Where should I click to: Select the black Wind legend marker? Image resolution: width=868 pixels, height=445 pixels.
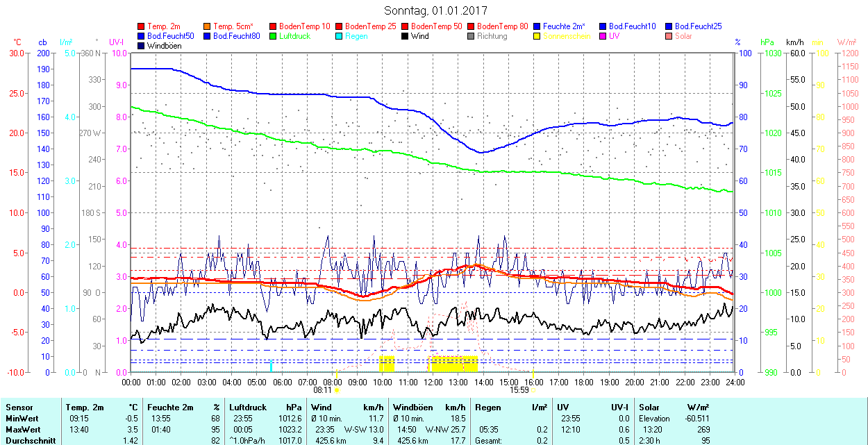[x=406, y=36]
